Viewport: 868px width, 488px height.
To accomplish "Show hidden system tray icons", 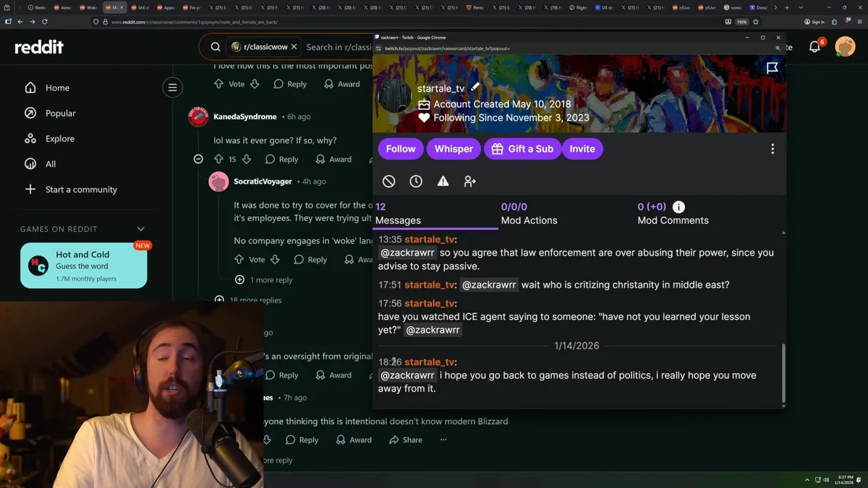I will tap(807, 480).
